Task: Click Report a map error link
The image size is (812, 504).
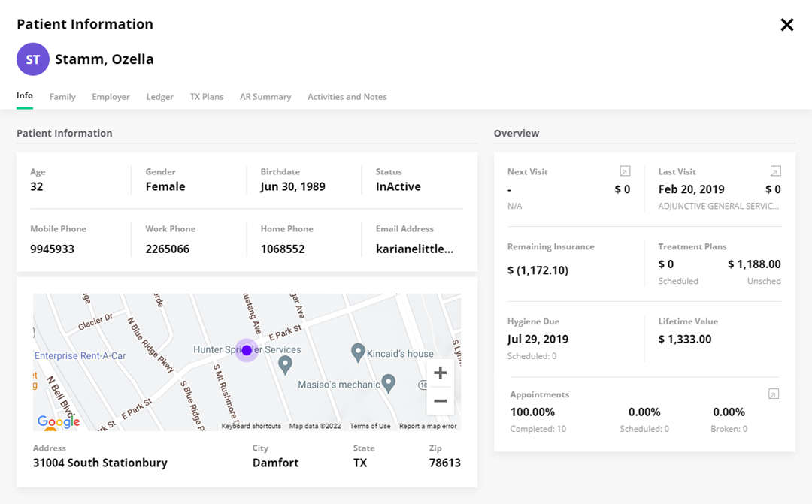Action: (x=428, y=426)
